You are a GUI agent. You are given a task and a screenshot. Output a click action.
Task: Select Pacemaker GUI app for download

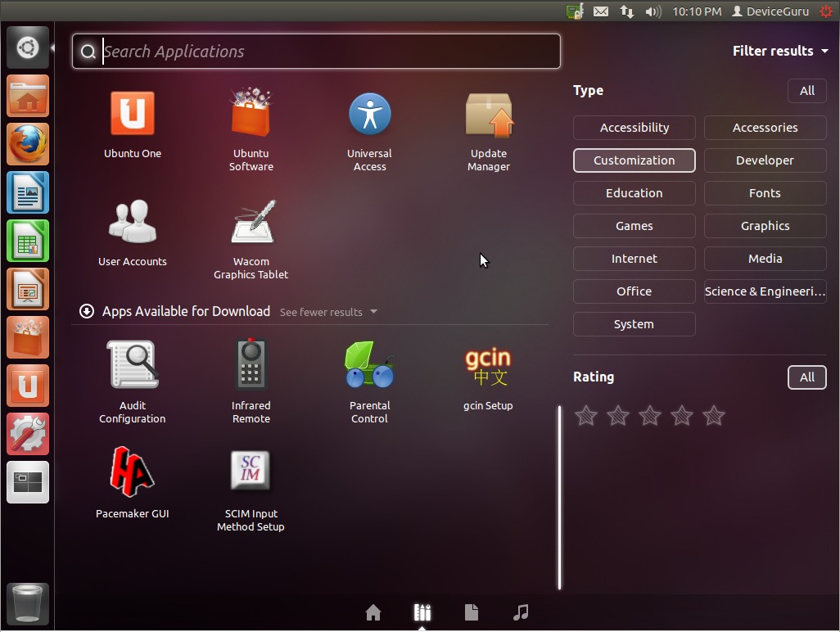point(133,483)
